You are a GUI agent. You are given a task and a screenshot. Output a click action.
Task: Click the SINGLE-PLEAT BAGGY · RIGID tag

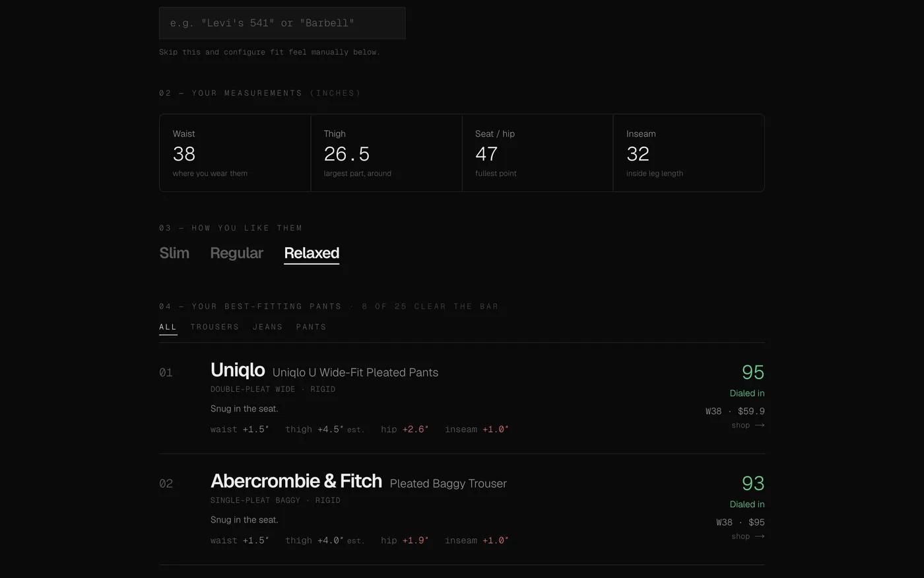point(275,500)
